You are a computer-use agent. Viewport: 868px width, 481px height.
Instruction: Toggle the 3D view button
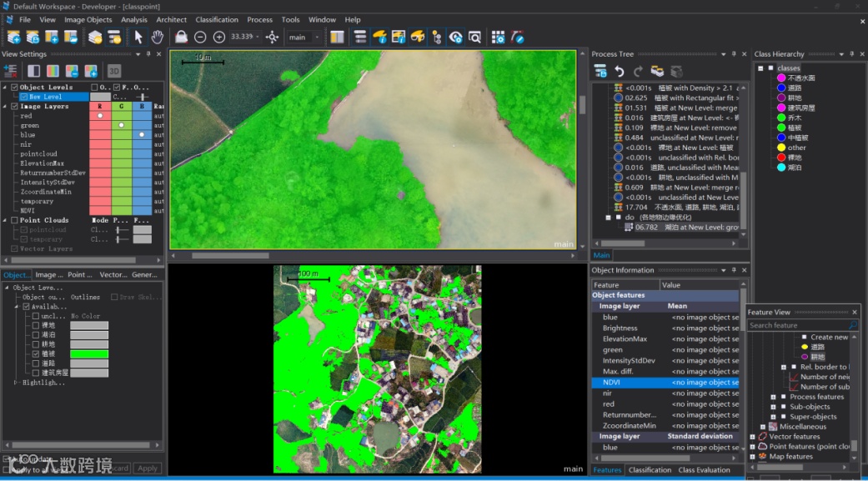(x=114, y=71)
